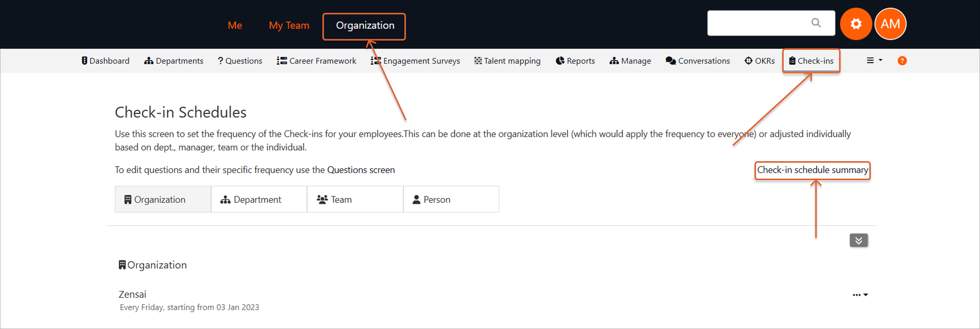This screenshot has height=329, width=980.
Task: Open the Questions menu item
Action: 240,61
